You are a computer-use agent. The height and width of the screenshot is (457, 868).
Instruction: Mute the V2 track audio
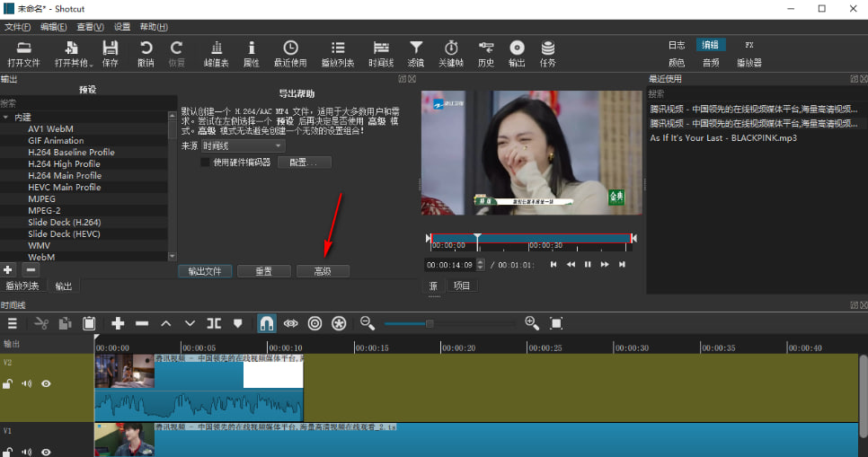27,383
